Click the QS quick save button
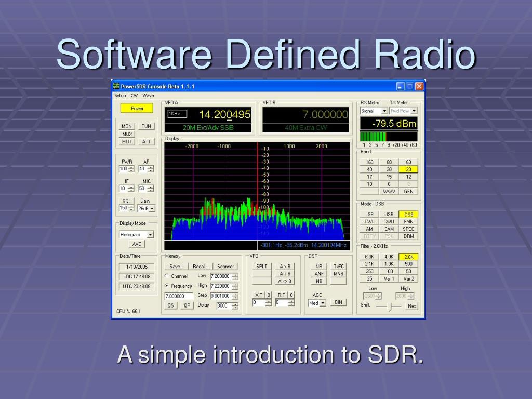532x399 pixels. point(170,305)
